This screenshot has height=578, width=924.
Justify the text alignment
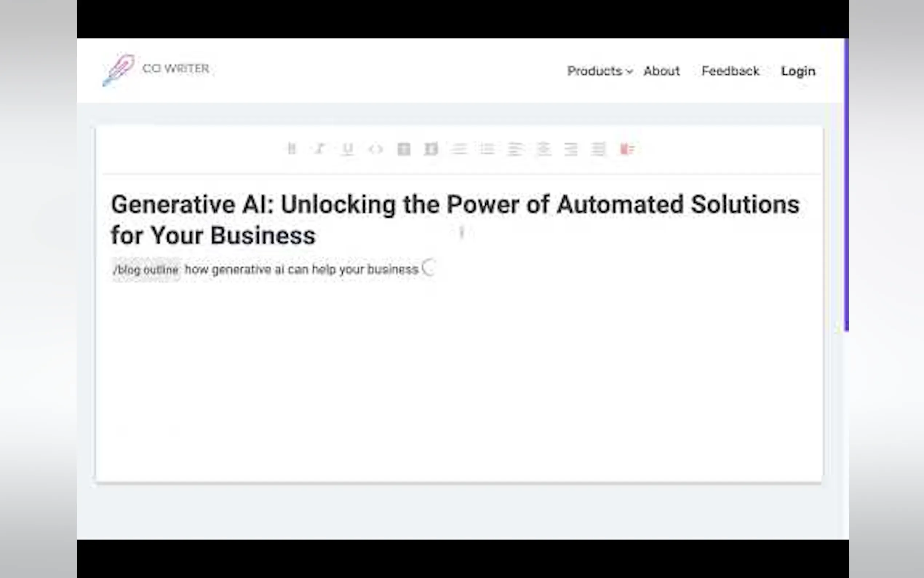point(598,149)
